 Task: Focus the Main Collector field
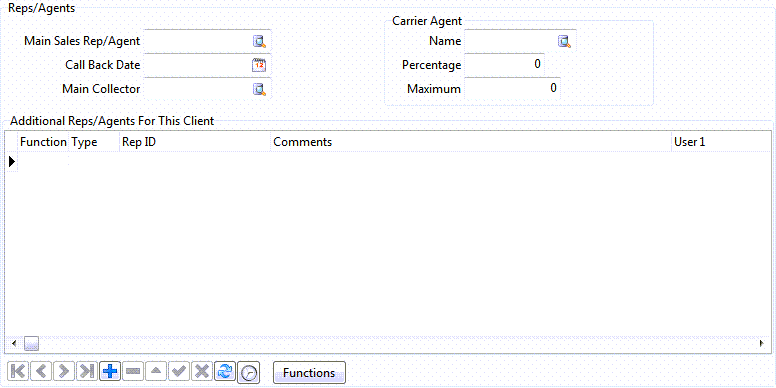point(207,89)
